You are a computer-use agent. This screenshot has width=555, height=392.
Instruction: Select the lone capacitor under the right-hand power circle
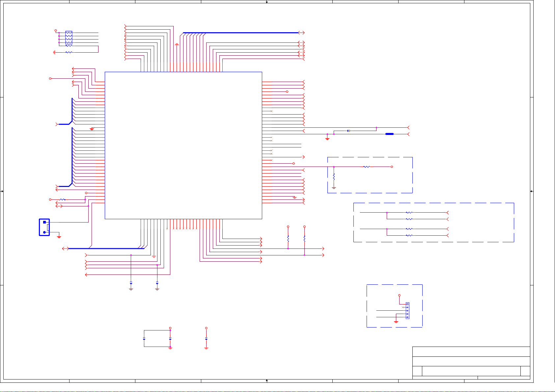pos(206,339)
